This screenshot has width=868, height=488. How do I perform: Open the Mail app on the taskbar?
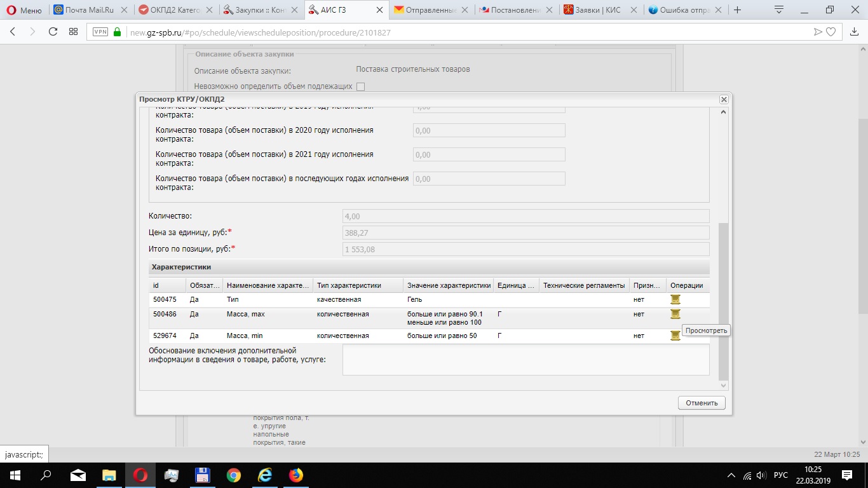tap(78, 475)
